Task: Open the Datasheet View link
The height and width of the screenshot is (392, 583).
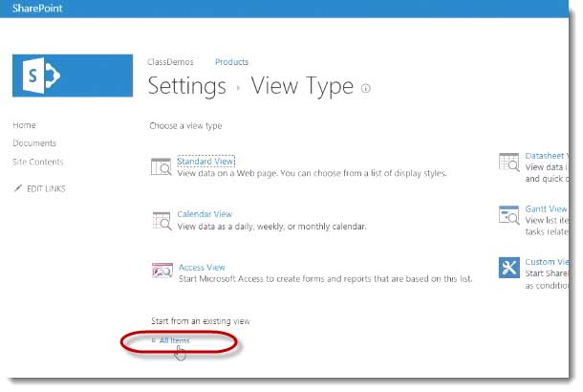Action: tap(547, 155)
